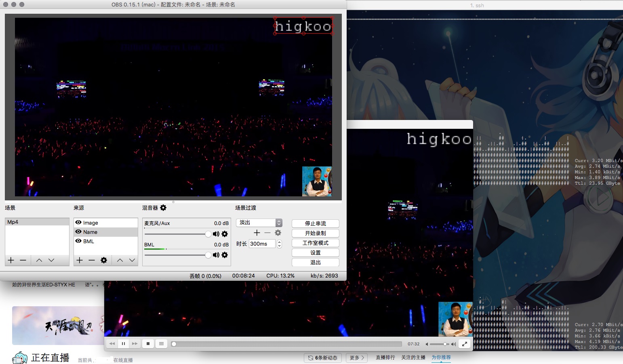Expand the 更多 button on the webpage
Screen dimensions: 623x364
[357, 358]
